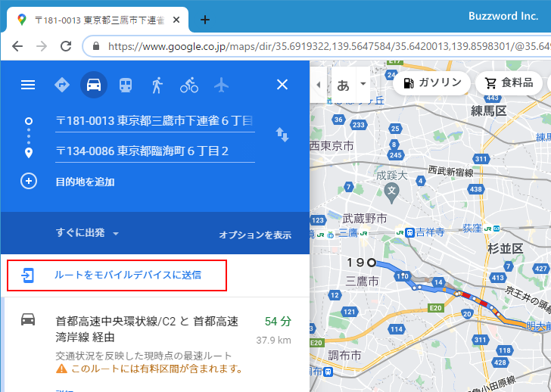Viewport: 551px width, 392px height.
Task: Open a new browser tab
Action: (x=205, y=20)
